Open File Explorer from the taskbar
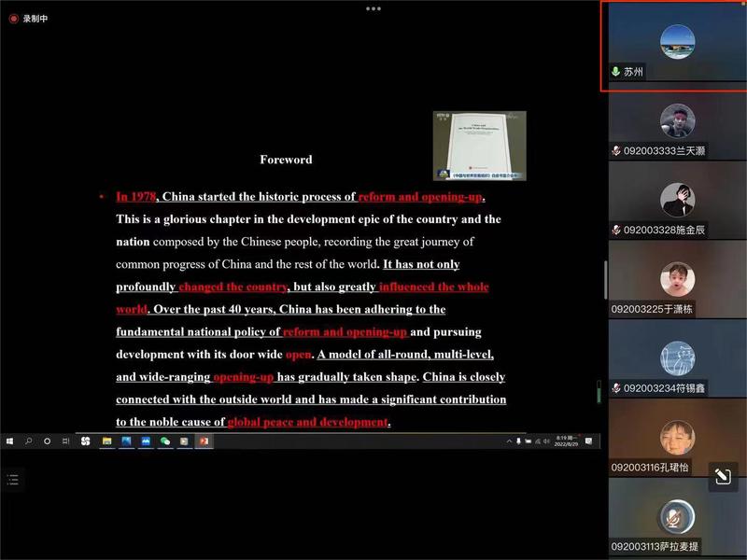Image resolution: width=747 pixels, height=560 pixels. (106, 441)
